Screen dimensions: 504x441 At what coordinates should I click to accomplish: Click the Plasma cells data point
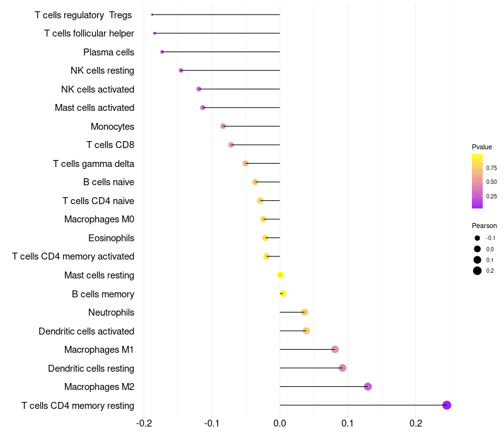point(162,52)
